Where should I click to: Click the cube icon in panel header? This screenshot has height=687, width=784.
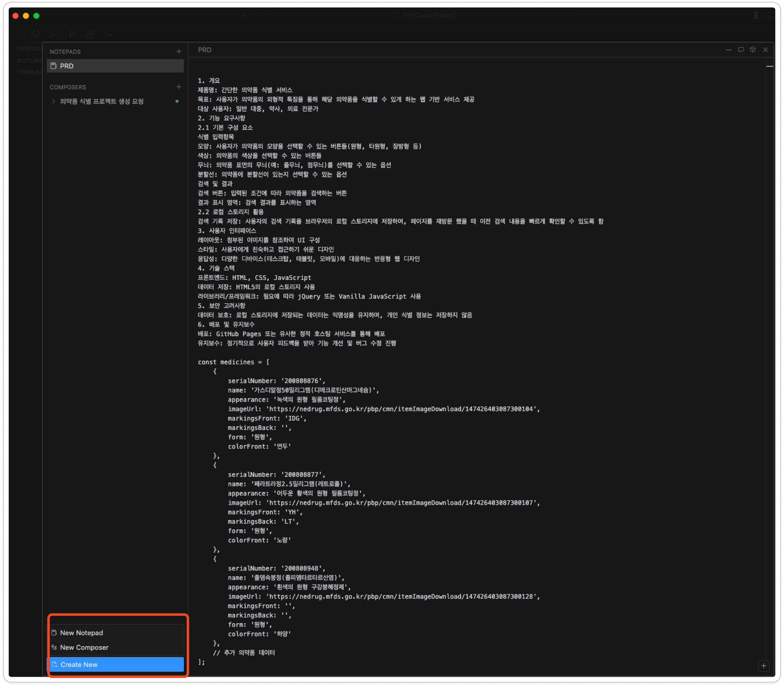tap(753, 50)
